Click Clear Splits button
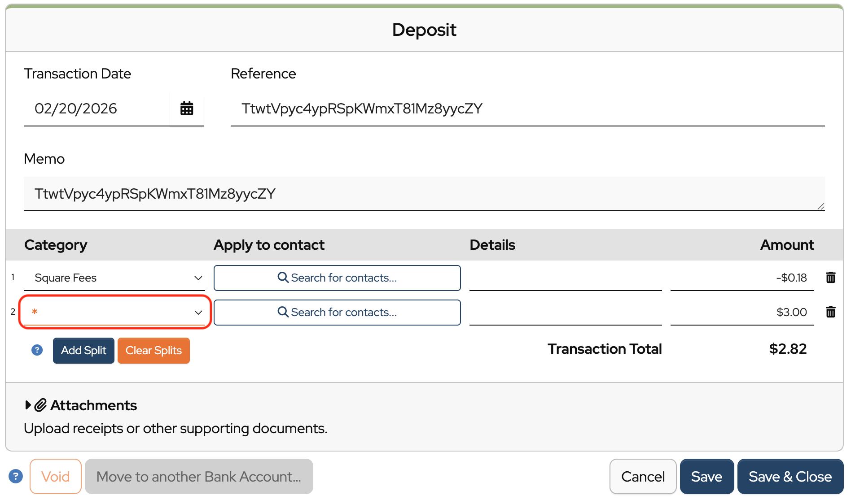 tap(154, 351)
